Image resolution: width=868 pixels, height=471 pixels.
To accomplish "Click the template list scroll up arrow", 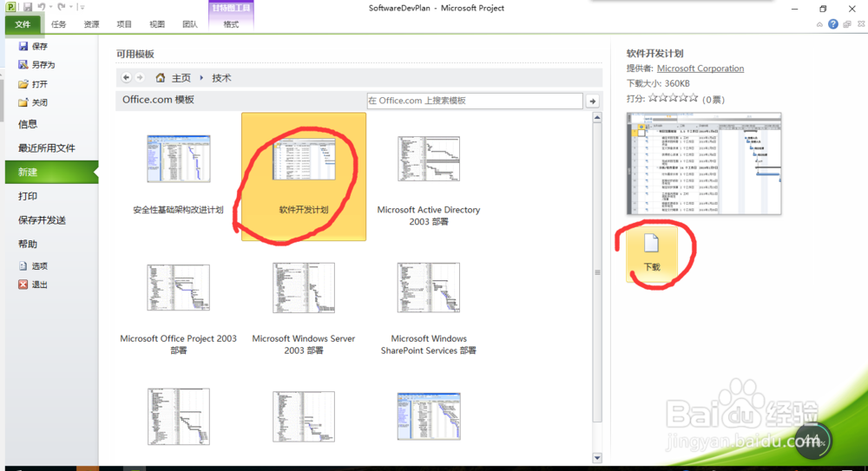I will 597,118.
